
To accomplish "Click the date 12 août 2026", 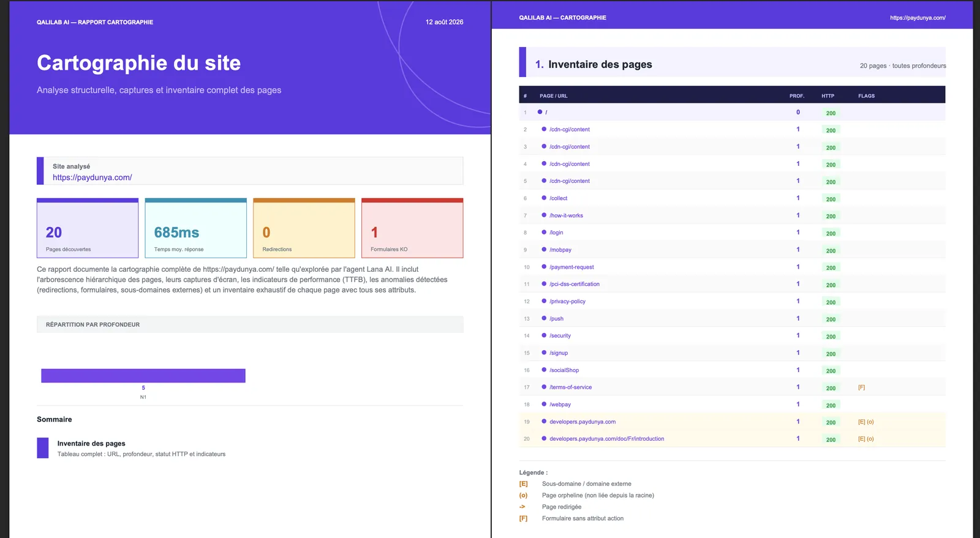I will 445,22.
